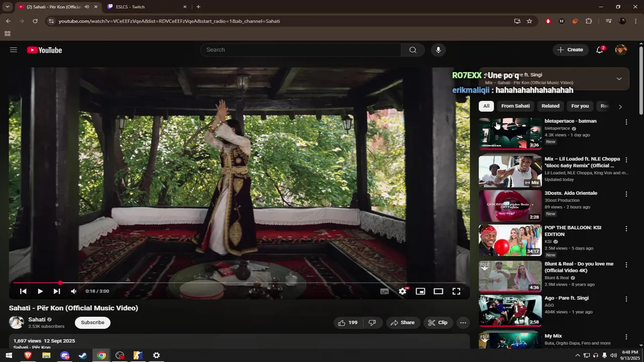Play the video
This screenshot has width=644, height=362.
40,291
